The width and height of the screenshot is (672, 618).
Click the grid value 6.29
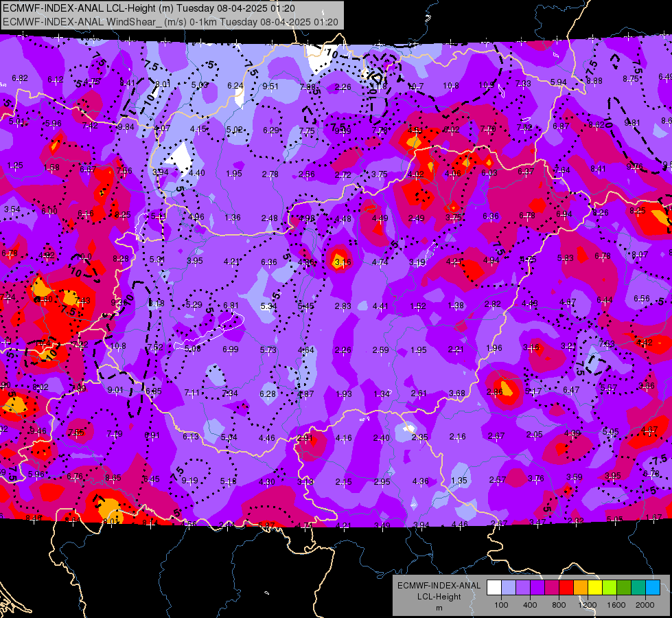(271, 130)
